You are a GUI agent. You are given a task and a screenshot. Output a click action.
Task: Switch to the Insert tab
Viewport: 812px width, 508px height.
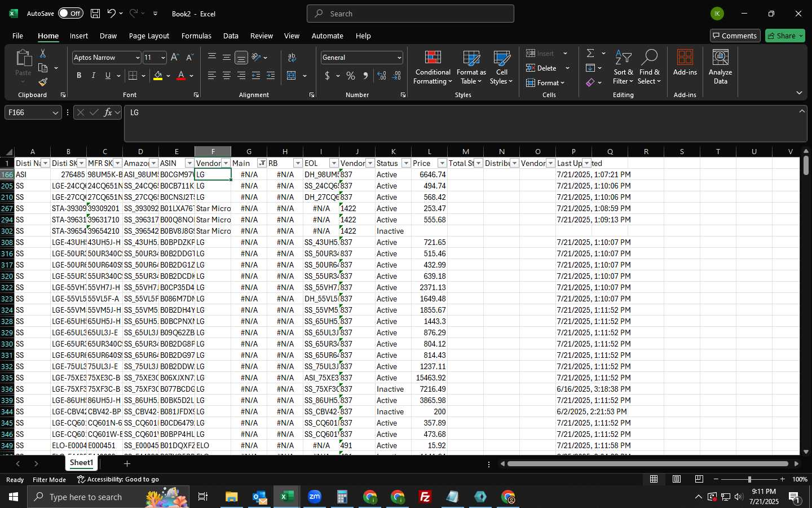click(79, 36)
